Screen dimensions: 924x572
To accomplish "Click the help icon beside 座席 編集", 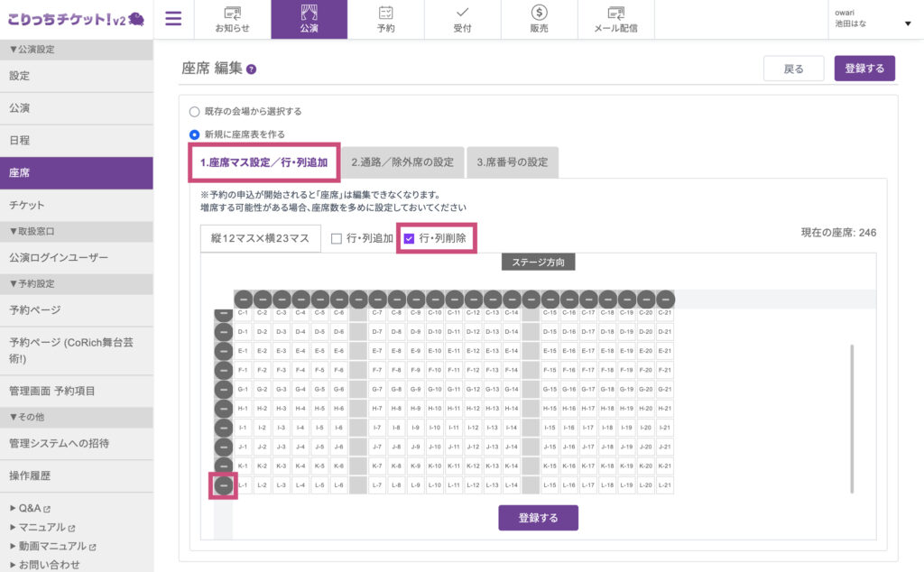I will (252, 69).
